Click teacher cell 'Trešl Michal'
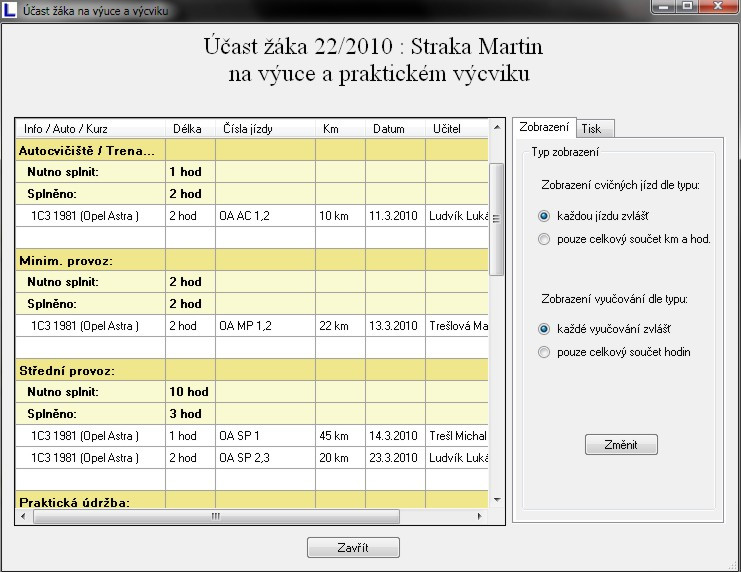This screenshot has height=572, width=741. point(457,436)
